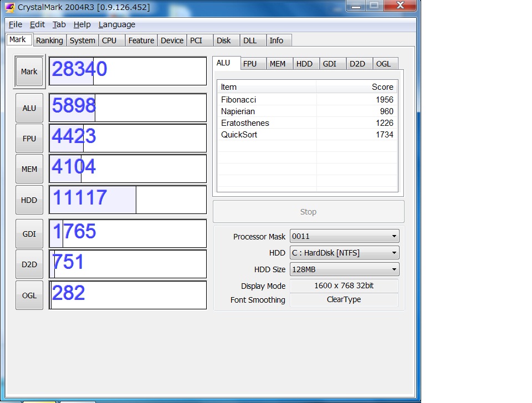Open the Edit menu
Viewport: 532px width, 403px height.
37,24
